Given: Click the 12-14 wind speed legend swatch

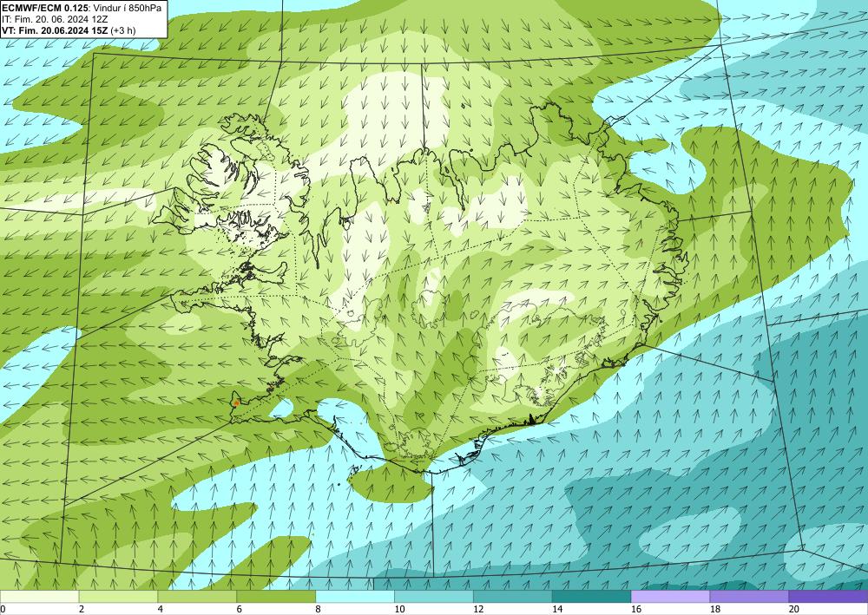Looking at the screenshot, I should pyautogui.click(x=513, y=596).
